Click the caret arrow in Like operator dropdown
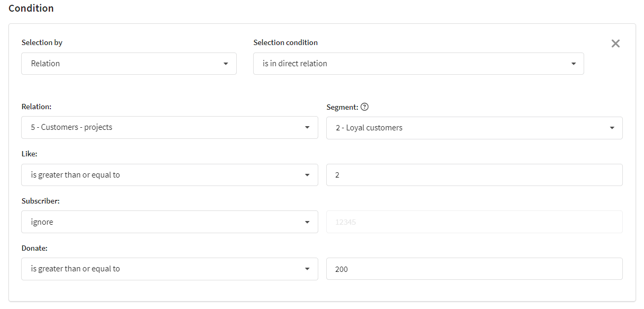This screenshot has width=644, height=309. click(307, 175)
